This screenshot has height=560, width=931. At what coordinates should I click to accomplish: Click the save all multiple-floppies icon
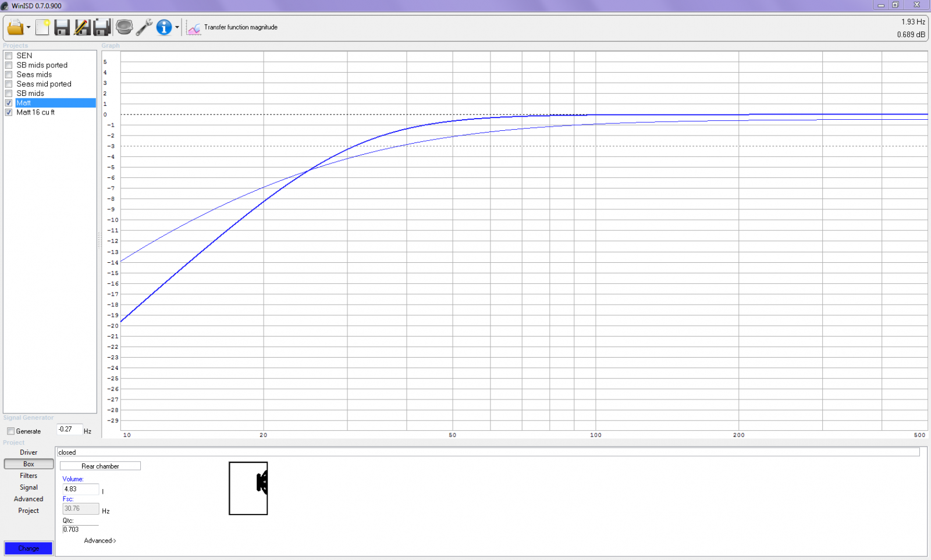pyautogui.click(x=102, y=27)
